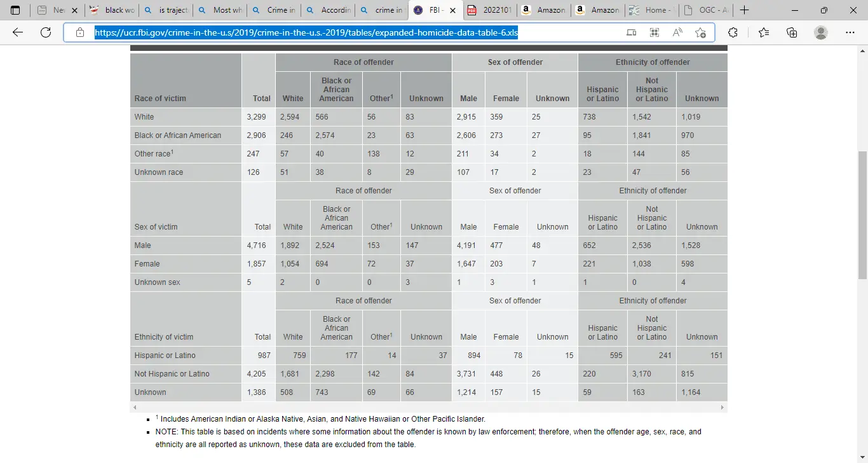View site information via the lock icon

point(79,32)
